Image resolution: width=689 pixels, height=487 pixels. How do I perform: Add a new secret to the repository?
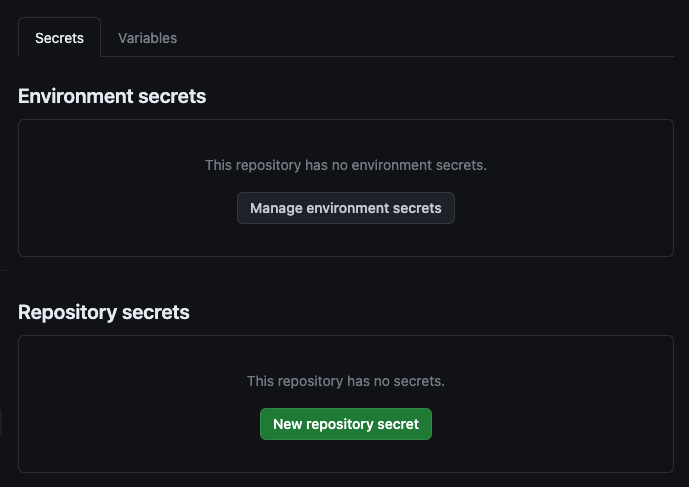tap(345, 424)
